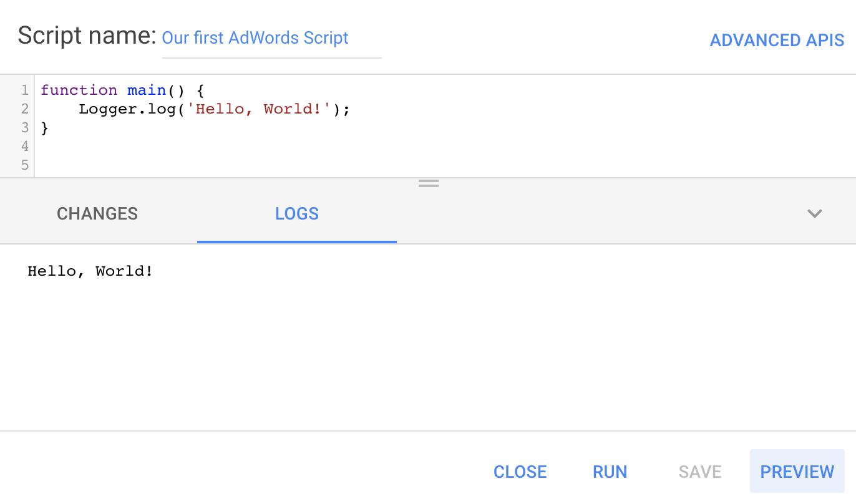The width and height of the screenshot is (856, 504).
Task: Click the pane resize handle
Action: (x=428, y=183)
